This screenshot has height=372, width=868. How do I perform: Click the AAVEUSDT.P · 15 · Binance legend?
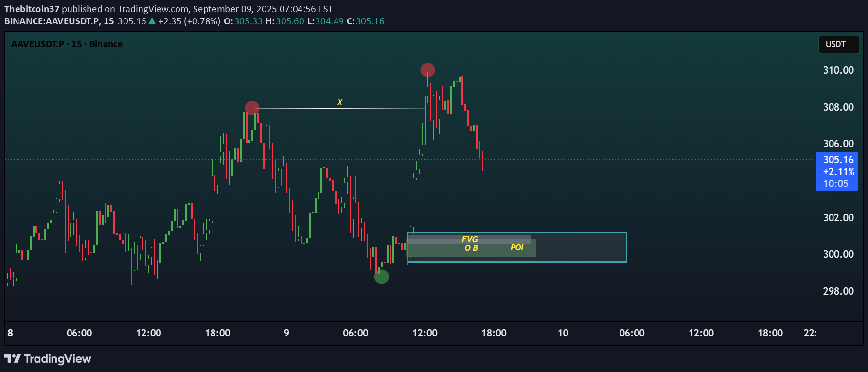tap(67, 44)
